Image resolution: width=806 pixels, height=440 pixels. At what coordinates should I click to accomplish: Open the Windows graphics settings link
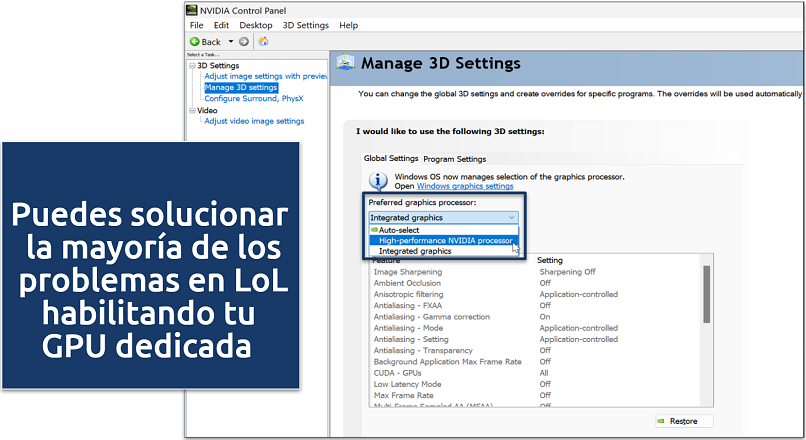coord(465,186)
